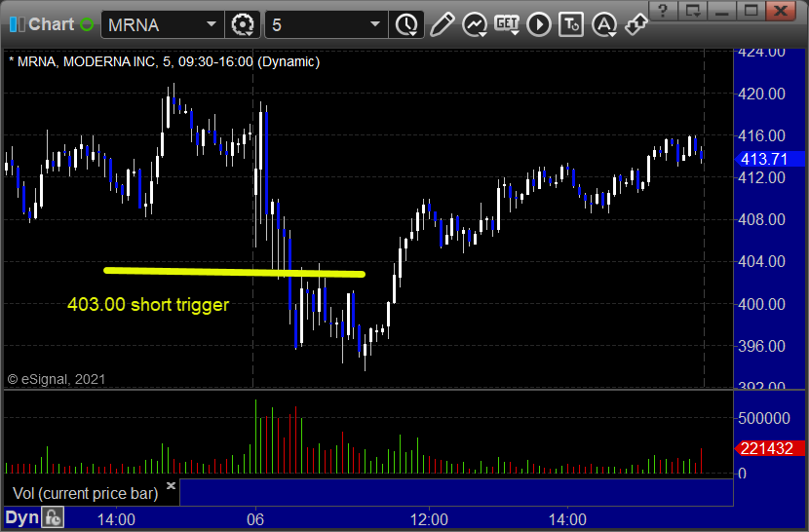Open the symbol settings gear icon
This screenshot has height=532, width=809.
point(243,24)
